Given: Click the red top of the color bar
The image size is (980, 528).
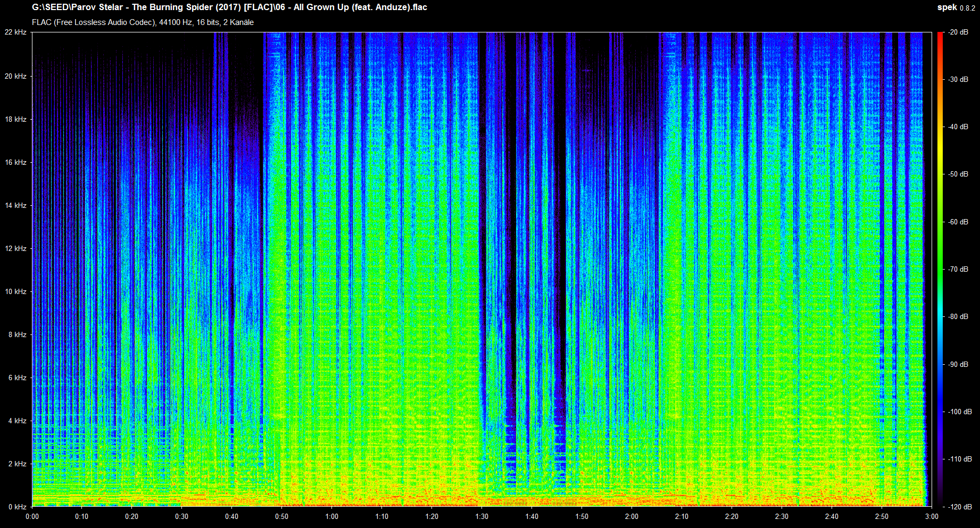Looking at the screenshot, I should coord(940,35).
